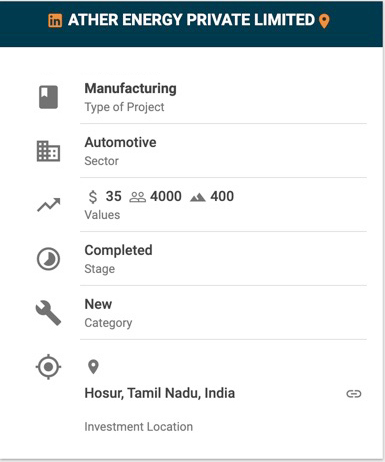Click the target crosshair icon for location
This screenshot has width=385, height=462.
[48, 367]
